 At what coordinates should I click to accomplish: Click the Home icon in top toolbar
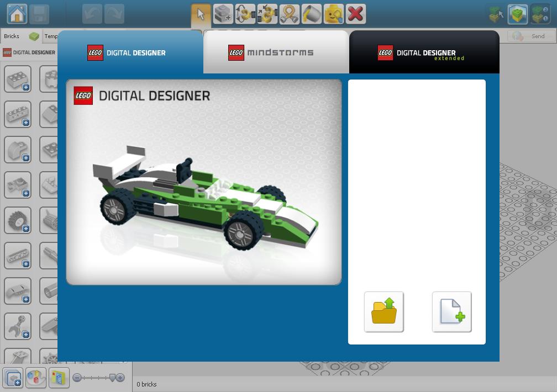pyautogui.click(x=17, y=14)
